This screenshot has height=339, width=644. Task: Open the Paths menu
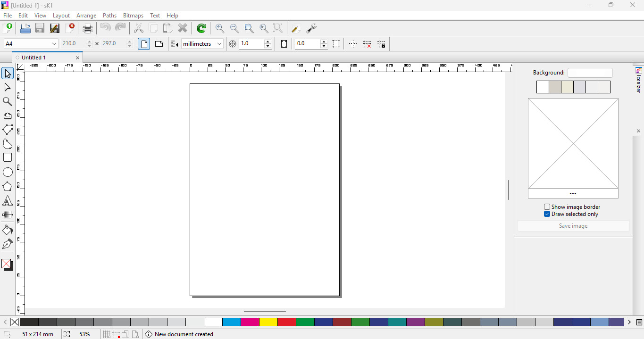[109, 16]
